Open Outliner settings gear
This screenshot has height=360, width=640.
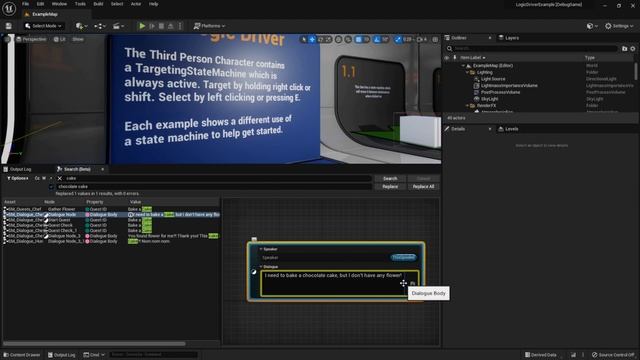[x=633, y=49]
